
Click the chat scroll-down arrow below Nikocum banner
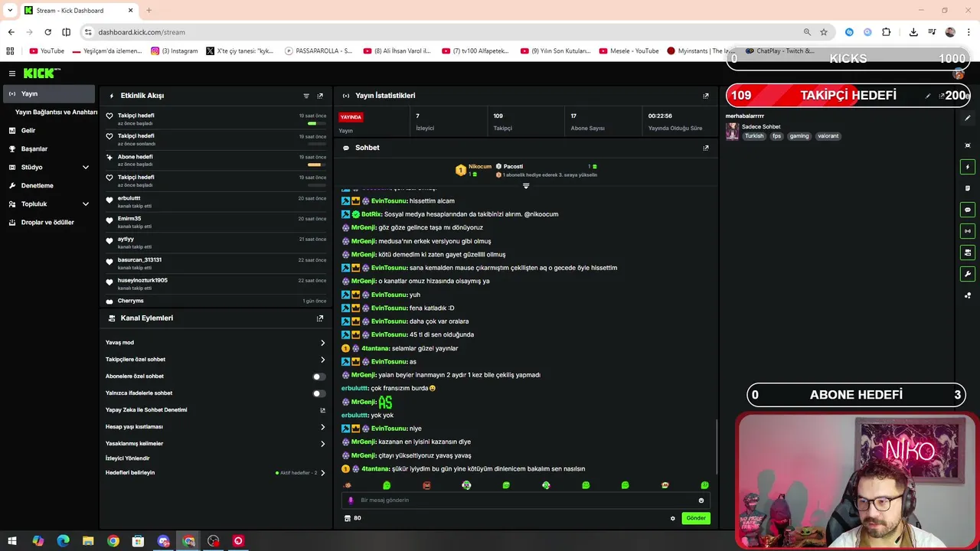pyautogui.click(x=526, y=186)
